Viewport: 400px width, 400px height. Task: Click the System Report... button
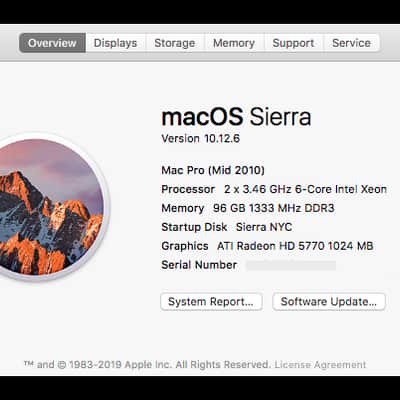click(x=211, y=302)
